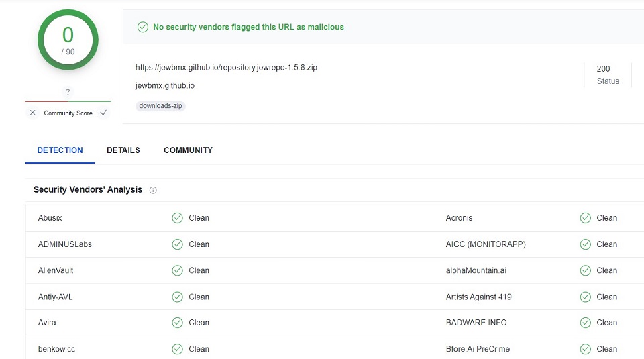
Task: Select the BADWARE.INFO vendor name
Action: point(476,323)
